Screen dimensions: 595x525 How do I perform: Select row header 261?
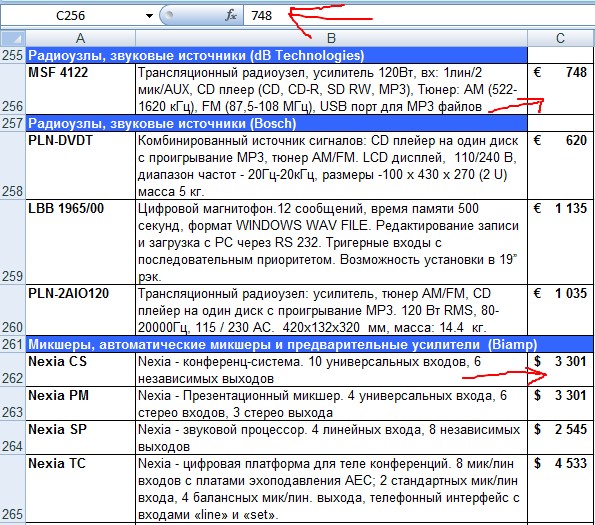point(13,344)
